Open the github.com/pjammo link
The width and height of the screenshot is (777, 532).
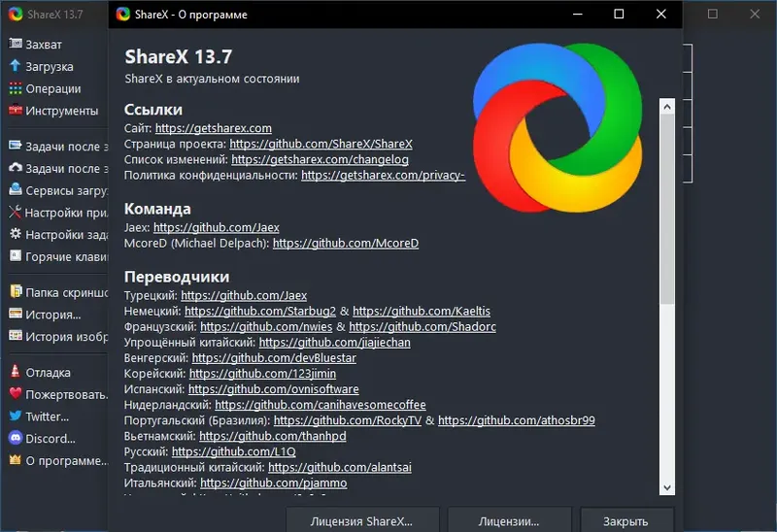click(274, 482)
